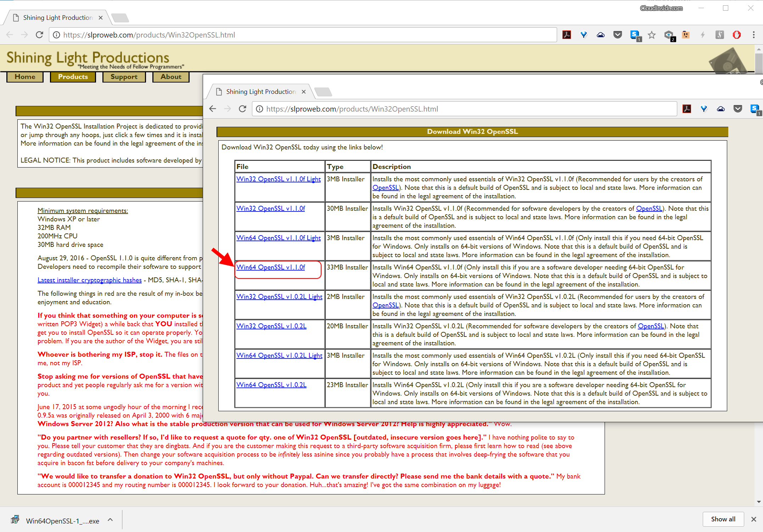Go to the Support navigation item
763x532 pixels.
(124, 77)
